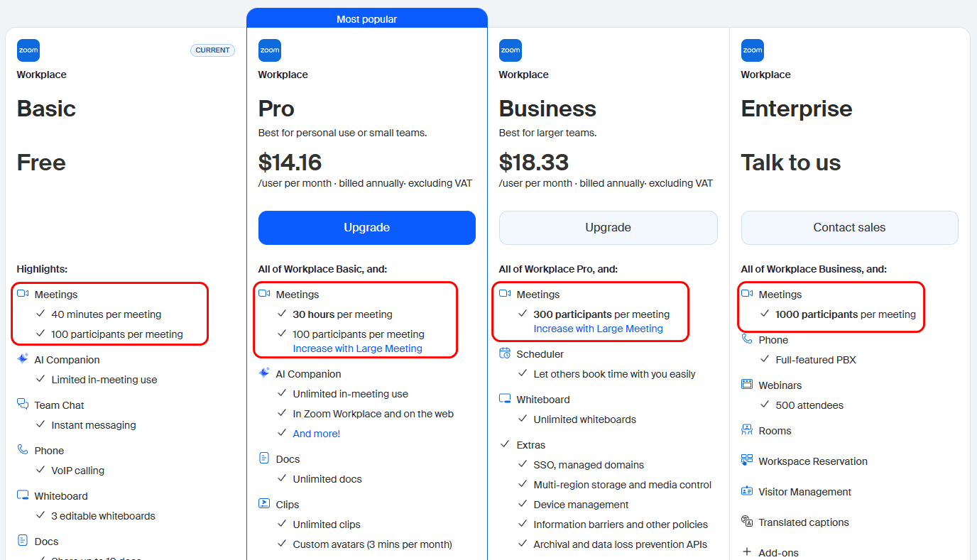This screenshot has height=560, width=977.
Task: Open the And more! link in Pro
Action: (317, 434)
